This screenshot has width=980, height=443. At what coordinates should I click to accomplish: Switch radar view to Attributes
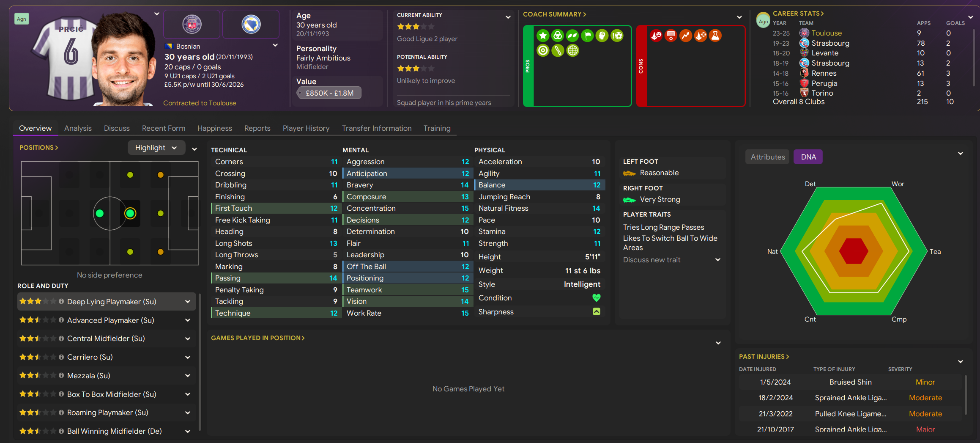pos(767,157)
